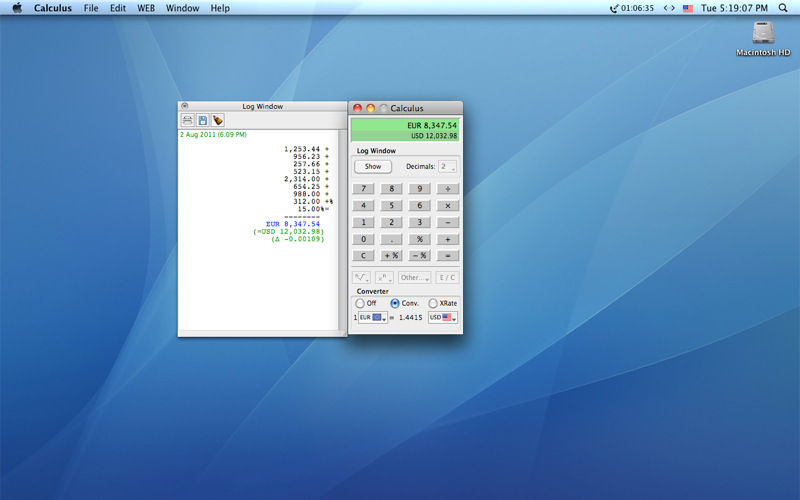Click the multiply key
800x500 pixels.
447,206
